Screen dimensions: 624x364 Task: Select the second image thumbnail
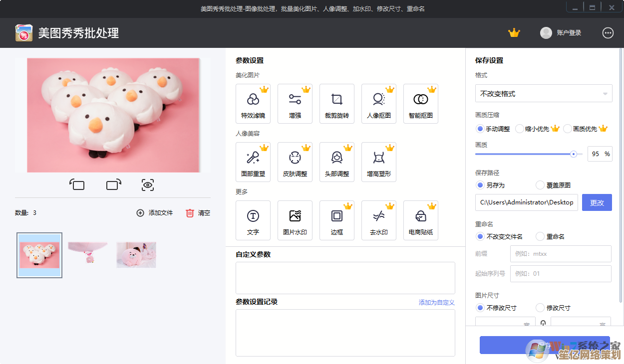point(88,254)
